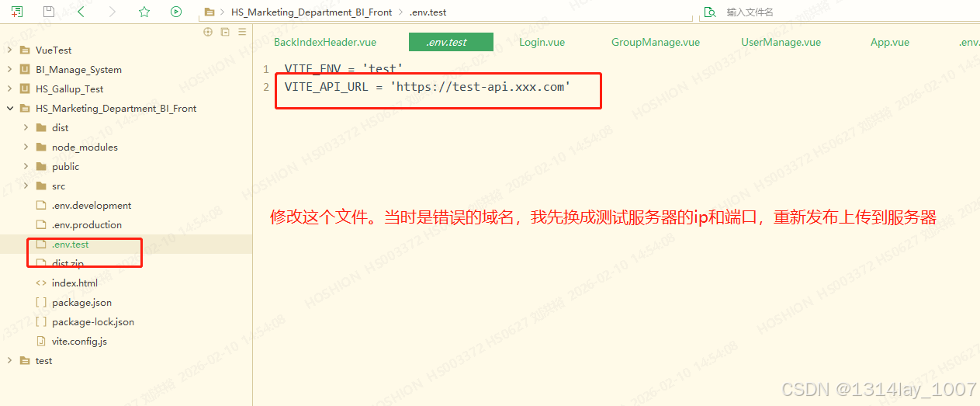Go back with the left arrow icon
Viewport: 980px width, 406px height.
pos(81,12)
